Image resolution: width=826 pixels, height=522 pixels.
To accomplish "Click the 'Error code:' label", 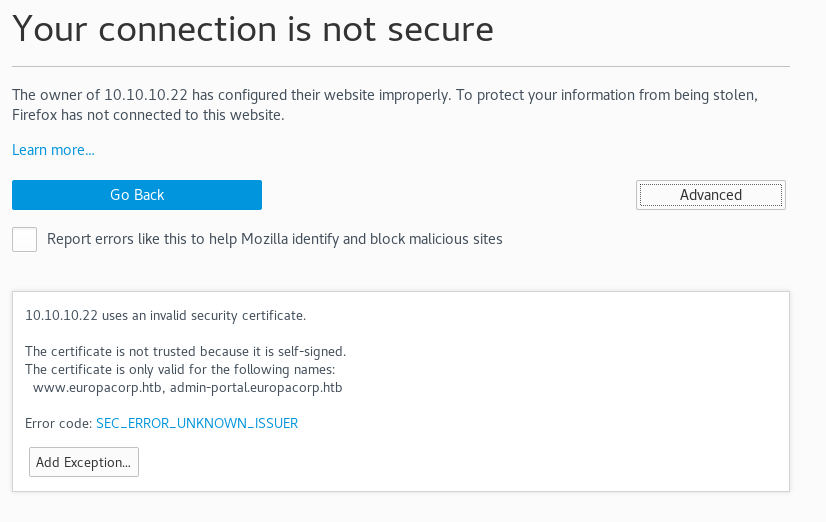I will pos(58,423).
